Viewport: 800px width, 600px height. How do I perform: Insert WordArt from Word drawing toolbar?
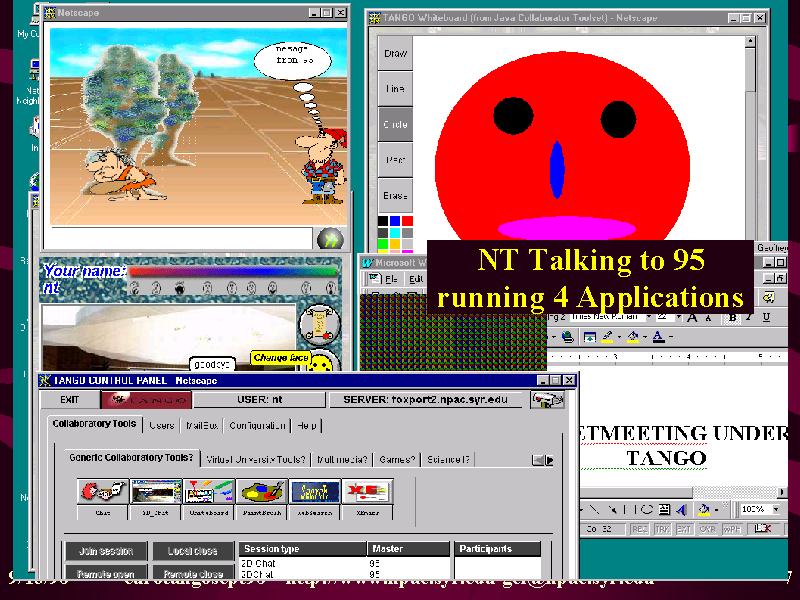pos(681,509)
